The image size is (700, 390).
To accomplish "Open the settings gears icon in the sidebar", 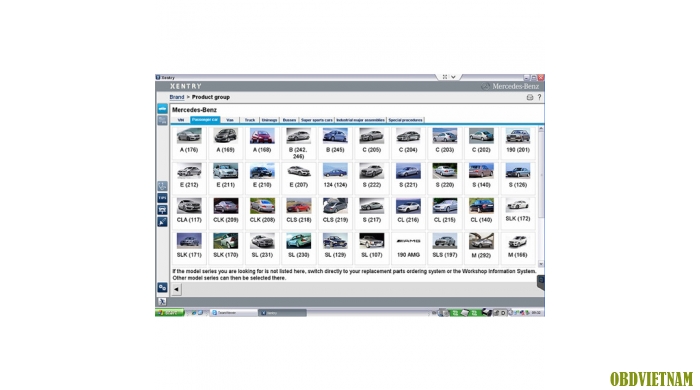I will pos(162,288).
